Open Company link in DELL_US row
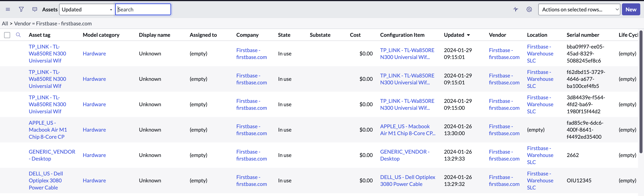Viewport: 644px width, 196px height. pyautogui.click(x=252, y=181)
